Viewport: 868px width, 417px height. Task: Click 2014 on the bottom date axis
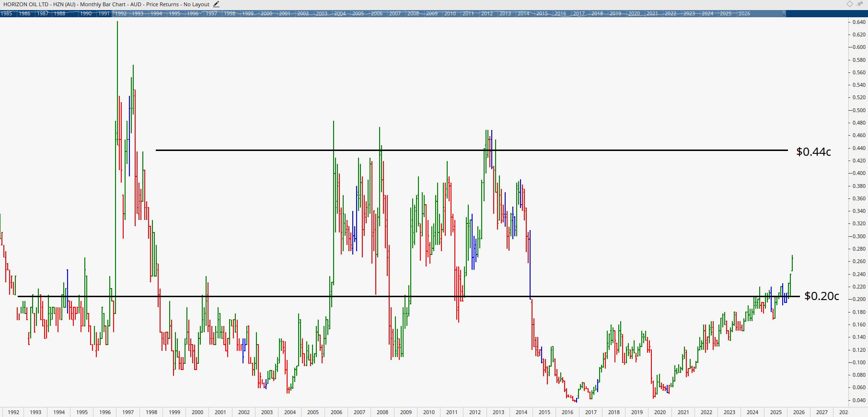coord(521,412)
